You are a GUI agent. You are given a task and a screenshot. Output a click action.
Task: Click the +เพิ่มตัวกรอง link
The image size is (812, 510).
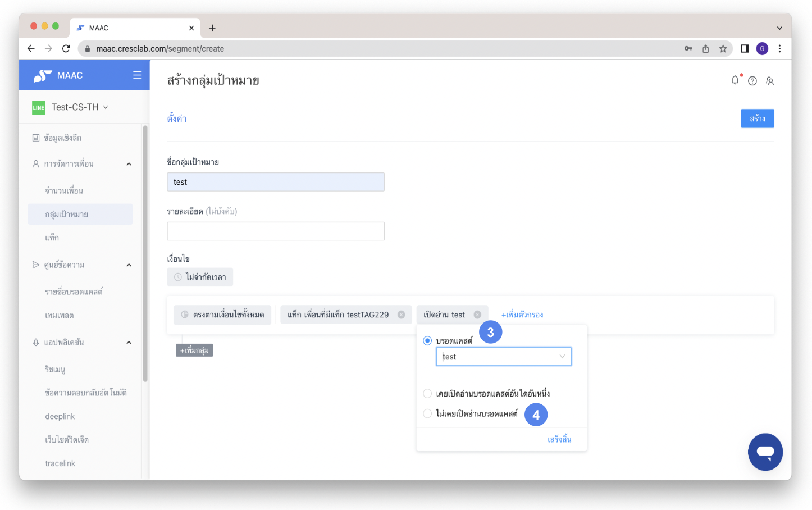pos(522,315)
